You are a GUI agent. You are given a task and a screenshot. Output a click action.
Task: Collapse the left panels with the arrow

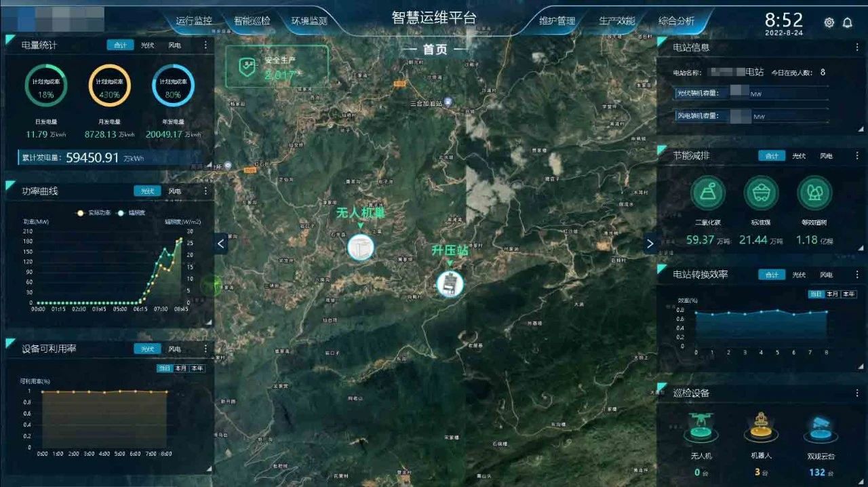220,243
